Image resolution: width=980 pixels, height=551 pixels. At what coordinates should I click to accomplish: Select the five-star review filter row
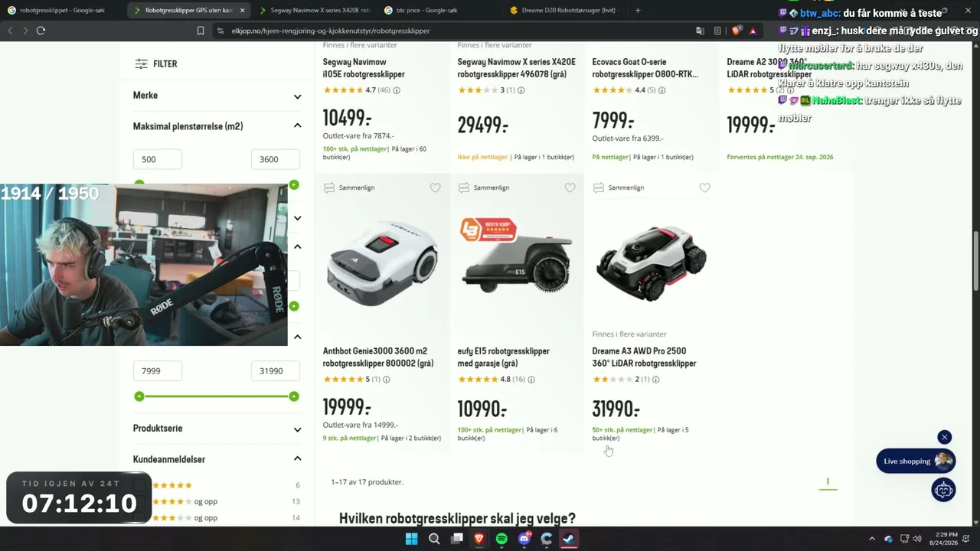click(x=217, y=485)
